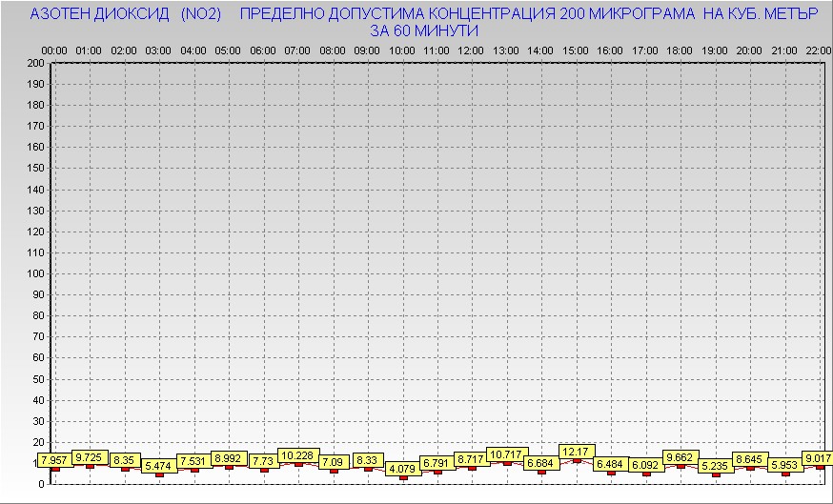Click the 09:00 time axis label

367,51
